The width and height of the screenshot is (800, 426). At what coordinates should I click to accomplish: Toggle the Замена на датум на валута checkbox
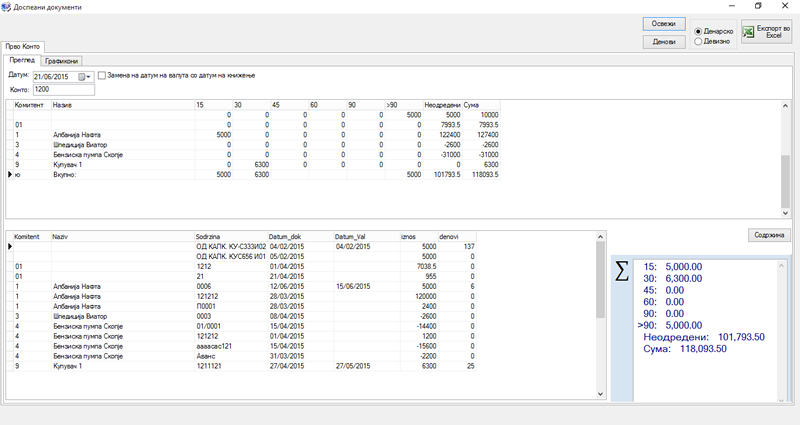102,76
